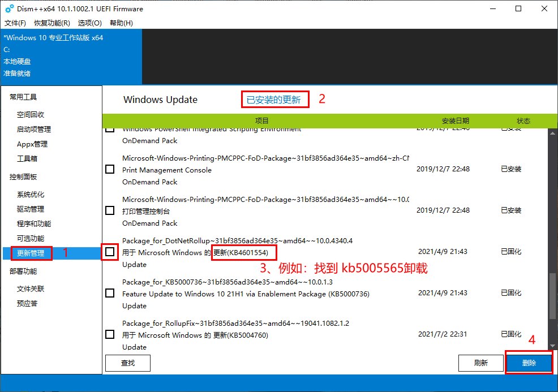Open the 帮助(H) menu

[121, 23]
